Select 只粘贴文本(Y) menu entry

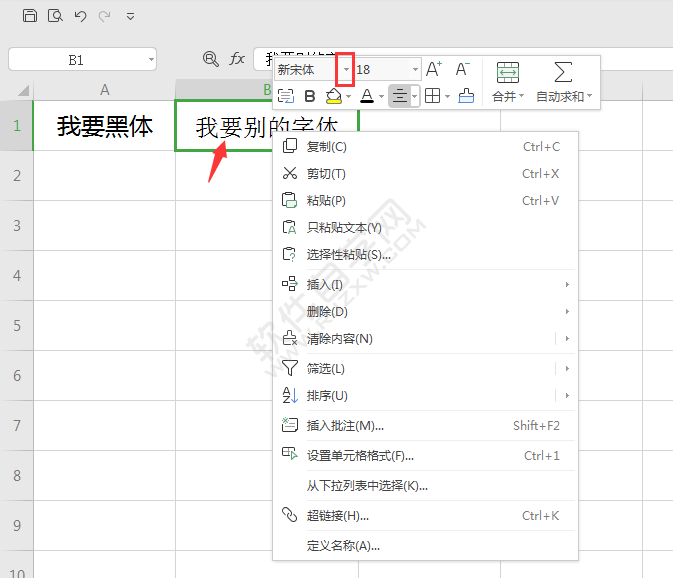425,228
